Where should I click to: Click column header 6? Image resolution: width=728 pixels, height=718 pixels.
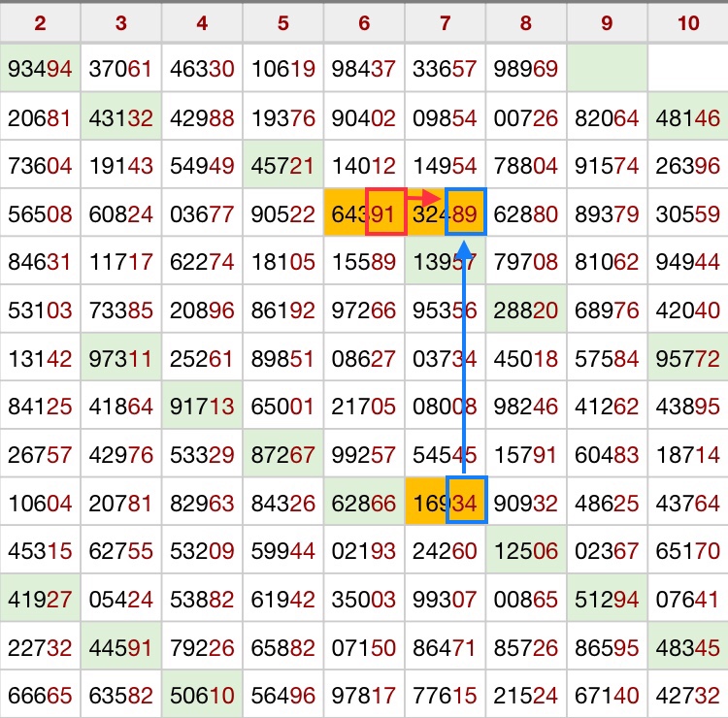[x=364, y=22]
